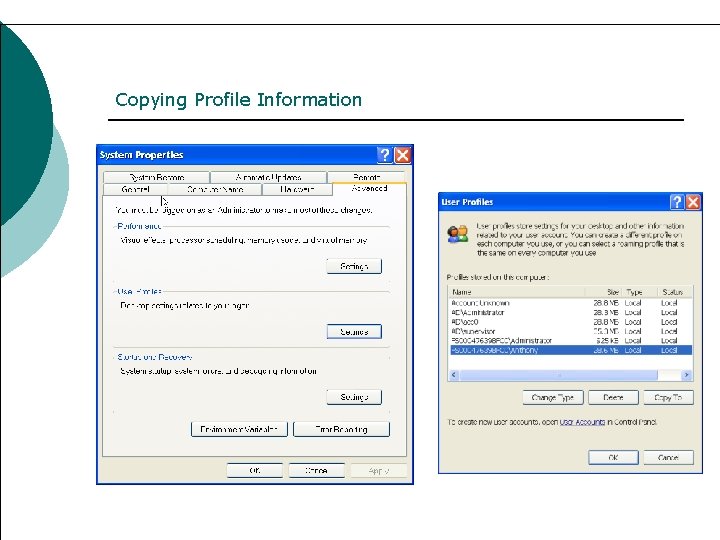
Task: Close the System Properties dialog
Action: [403, 155]
